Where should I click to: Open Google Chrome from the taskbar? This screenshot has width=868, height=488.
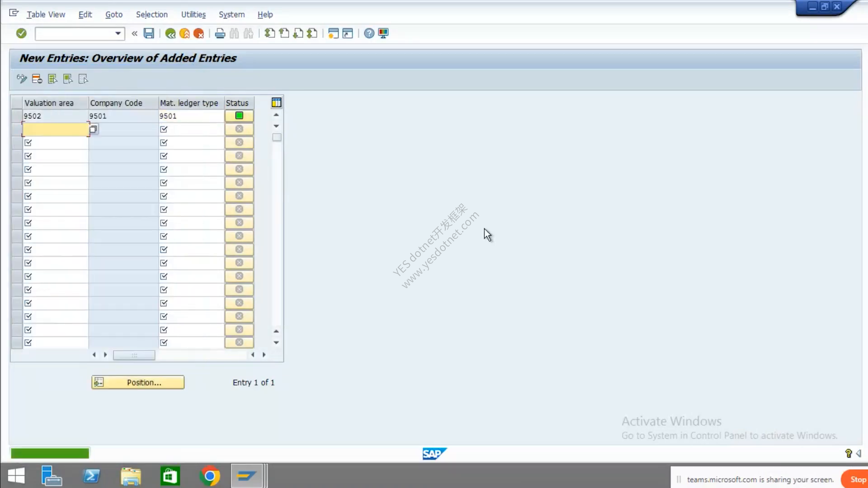209,476
